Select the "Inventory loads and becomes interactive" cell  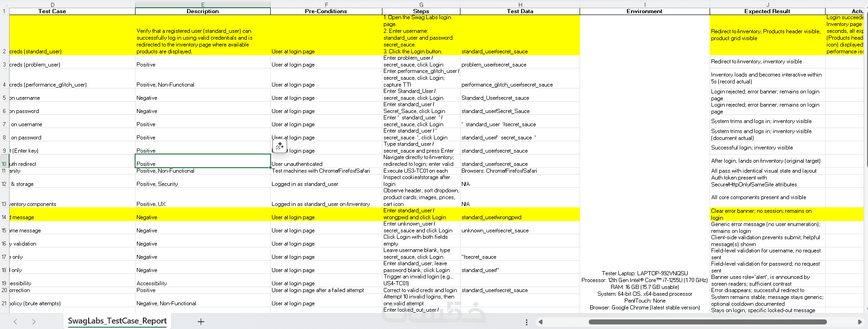768,78
